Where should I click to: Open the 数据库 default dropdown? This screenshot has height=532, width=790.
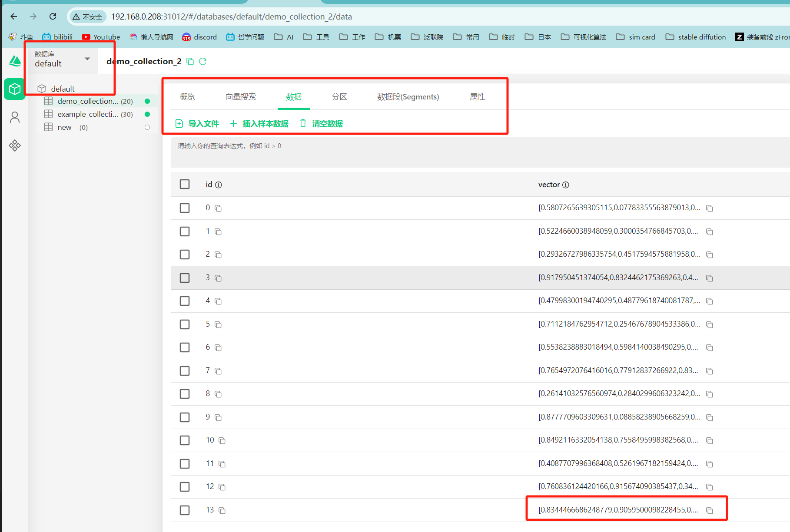tap(63, 59)
